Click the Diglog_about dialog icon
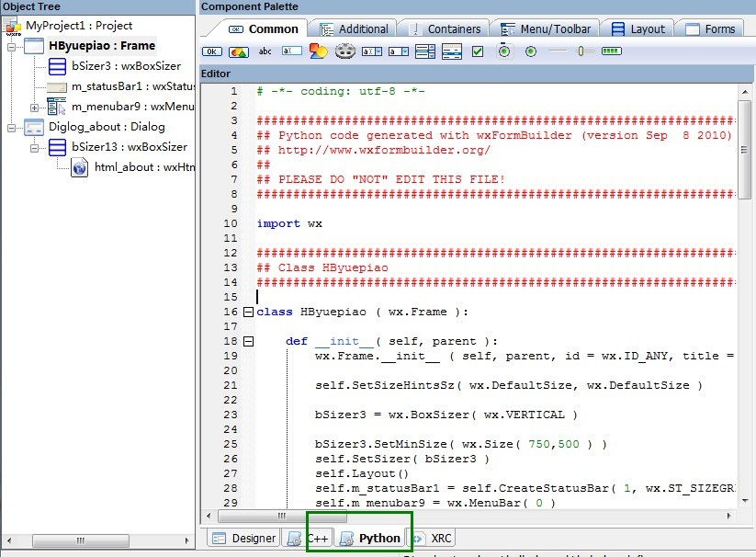 coord(34,128)
